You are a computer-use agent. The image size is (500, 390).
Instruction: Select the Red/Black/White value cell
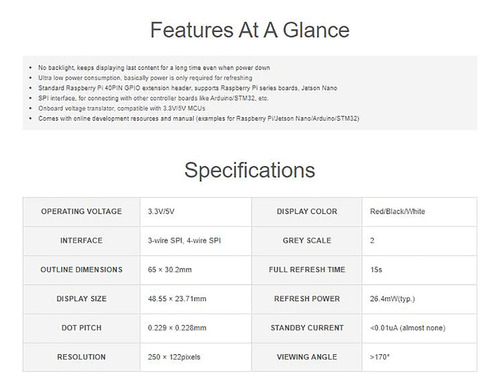click(419, 212)
